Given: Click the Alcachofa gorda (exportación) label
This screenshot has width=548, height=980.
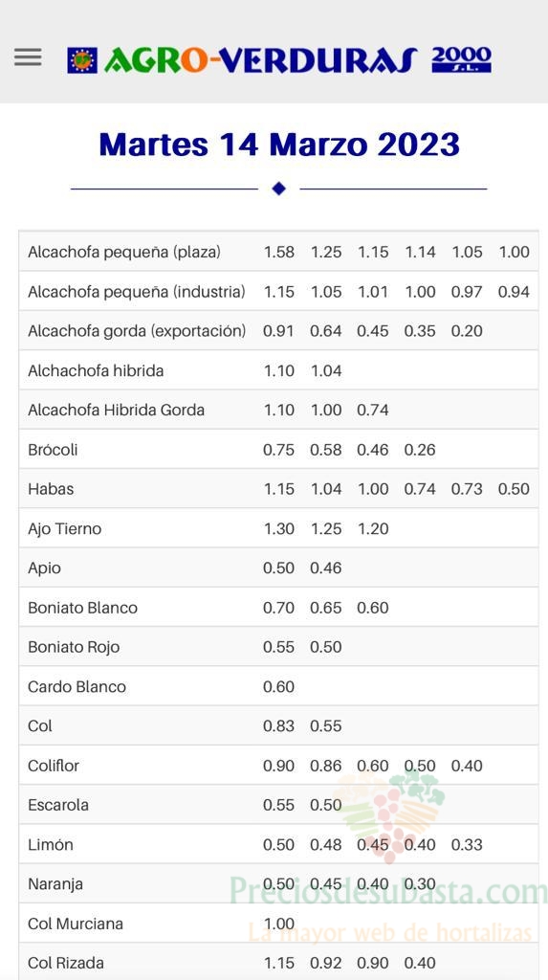Looking at the screenshot, I should [x=137, y=331].
